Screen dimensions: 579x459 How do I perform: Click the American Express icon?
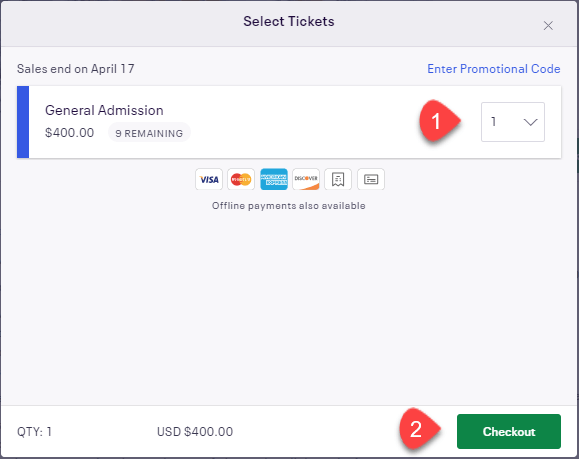(x=274, y=179)
